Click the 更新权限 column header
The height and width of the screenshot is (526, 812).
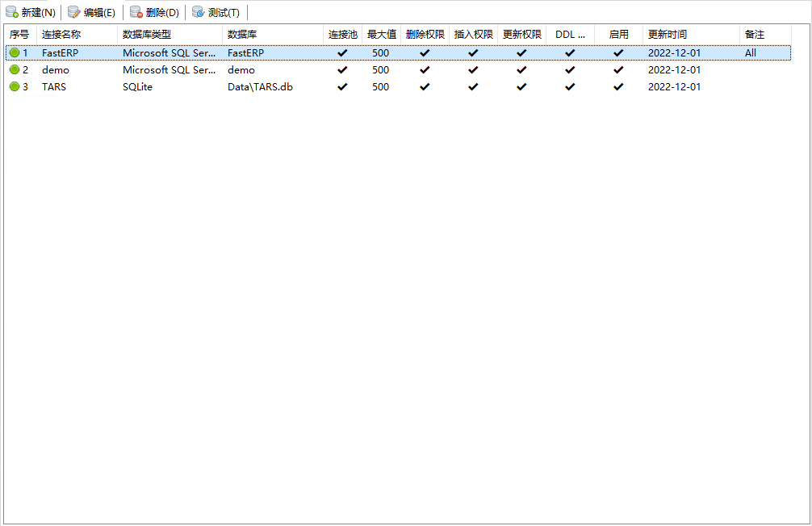522,35
